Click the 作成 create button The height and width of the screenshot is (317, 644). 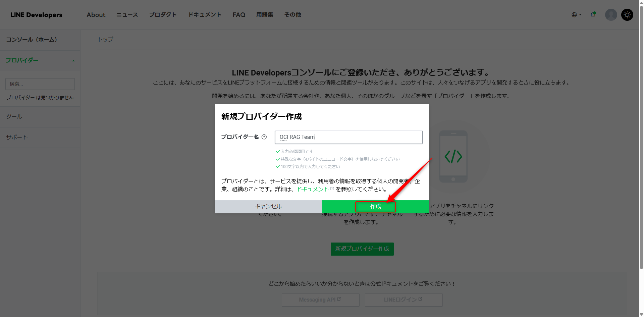(x=375, y=206)
